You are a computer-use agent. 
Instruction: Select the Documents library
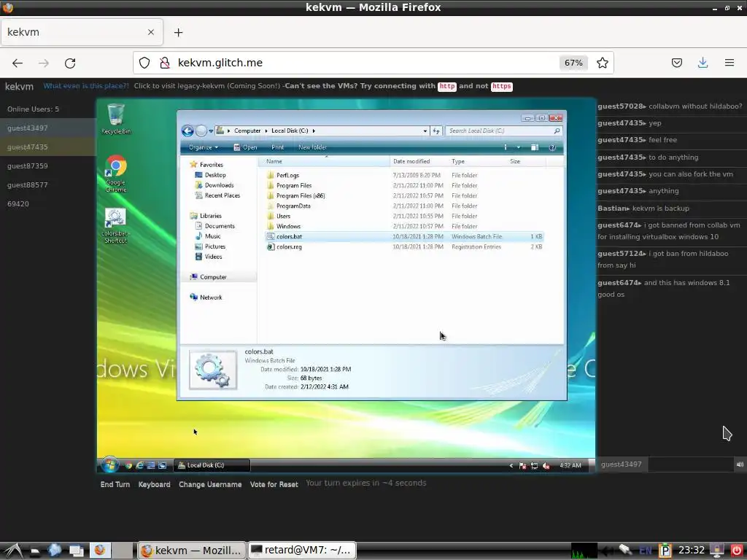click(x=215, y=226)
